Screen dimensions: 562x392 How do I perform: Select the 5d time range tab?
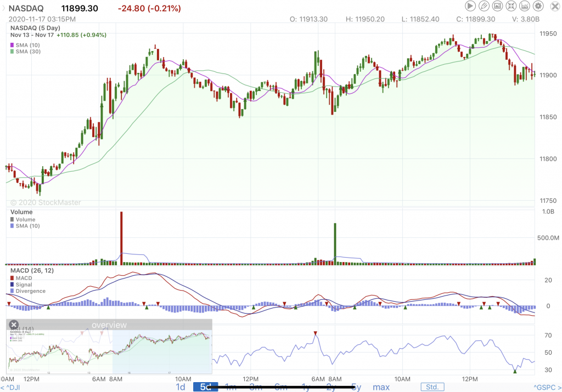[x=205, y=387]
